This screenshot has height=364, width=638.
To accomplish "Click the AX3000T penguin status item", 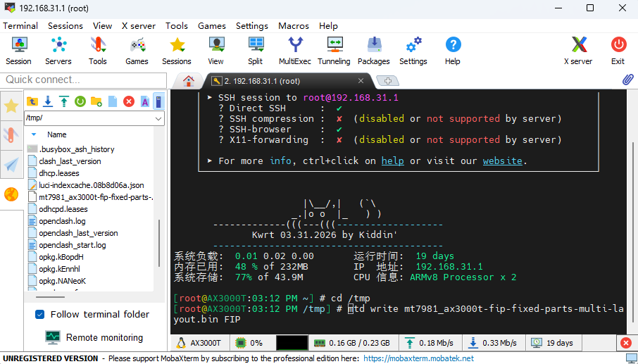I will (x=200, y=344).
